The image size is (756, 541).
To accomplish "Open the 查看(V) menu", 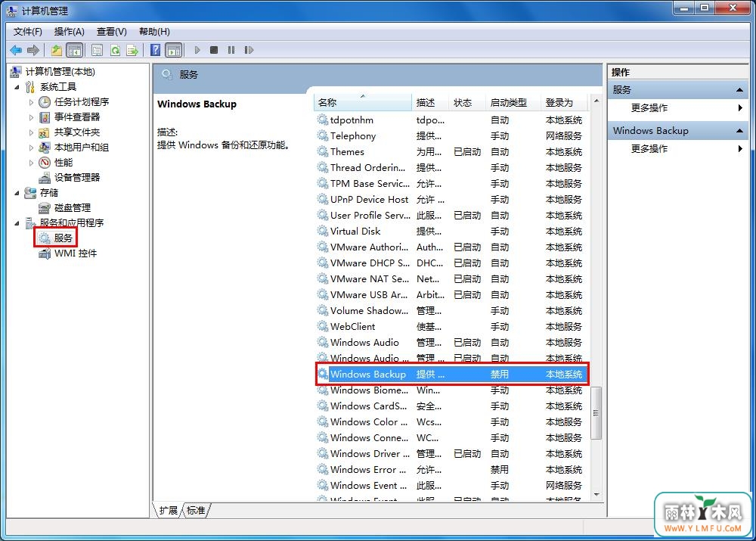I will 111,31.
